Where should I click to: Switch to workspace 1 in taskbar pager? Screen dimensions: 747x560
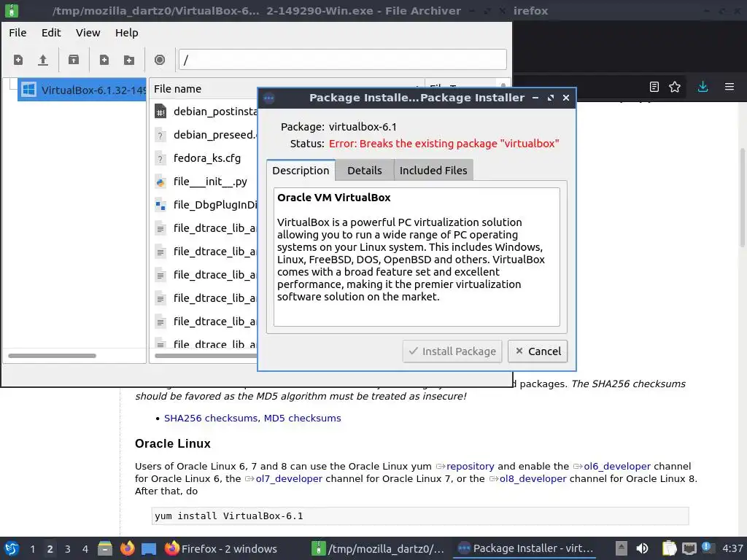32,549
